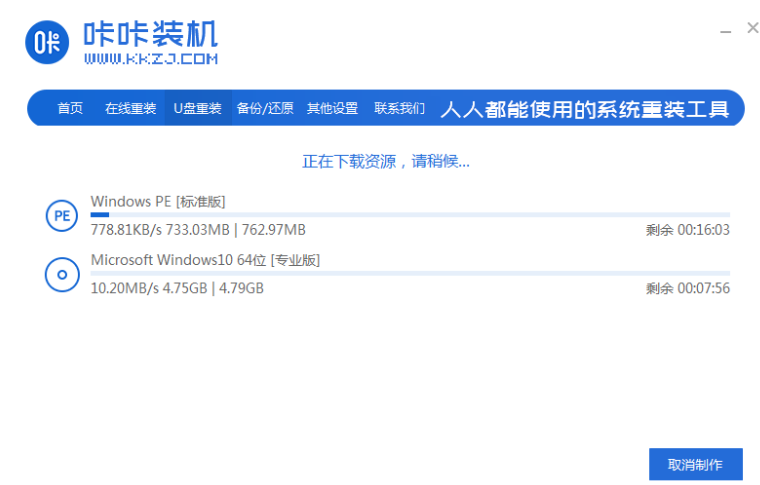The height and width of the screenshot is (485, 760).
Task: Click the PE circle icon
Action: click(61, 215)
